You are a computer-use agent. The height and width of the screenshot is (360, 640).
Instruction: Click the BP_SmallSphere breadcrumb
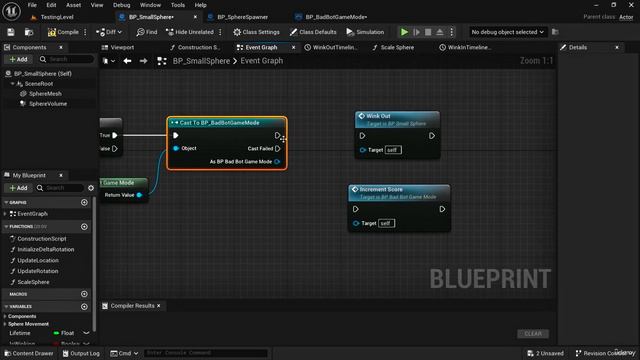pos(201,61)
